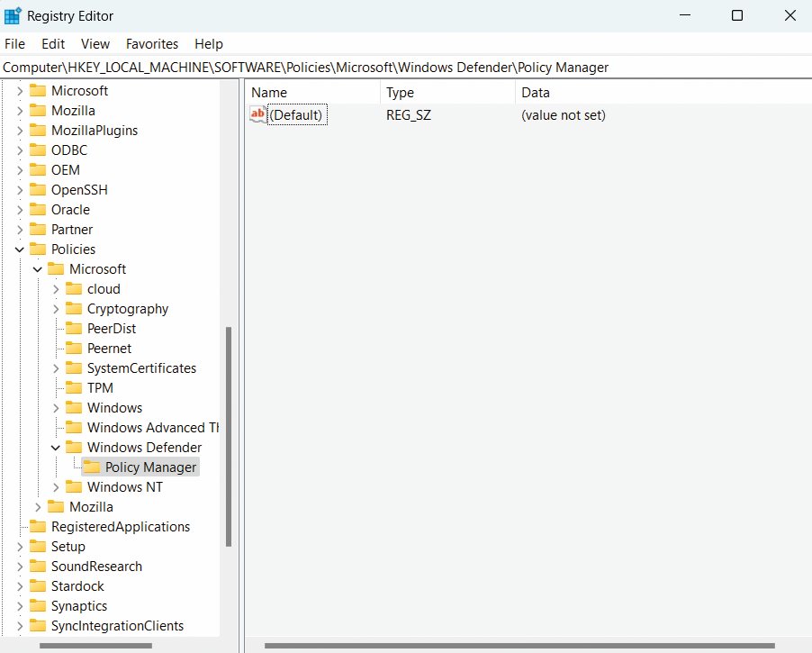This screenshot has width=812, height=653.
Task: Select the PeerDist folder icon
Action: click(x=74, y=329)
